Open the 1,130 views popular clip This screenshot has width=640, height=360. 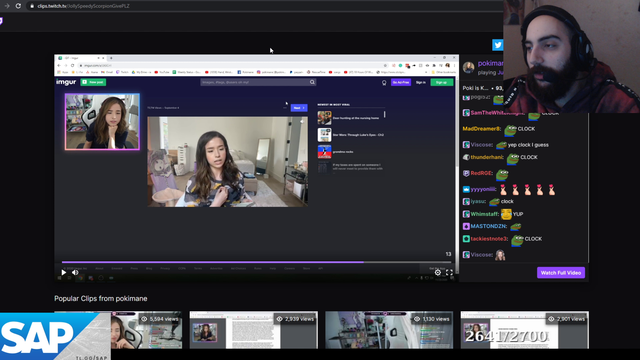coord(389,330)
